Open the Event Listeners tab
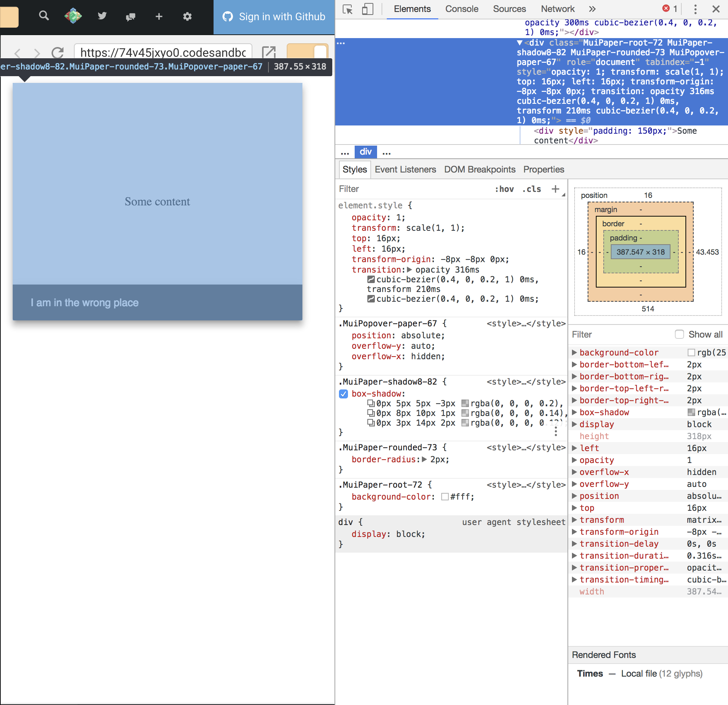Viewport: 728px width, 705px height. coord(405,169)
